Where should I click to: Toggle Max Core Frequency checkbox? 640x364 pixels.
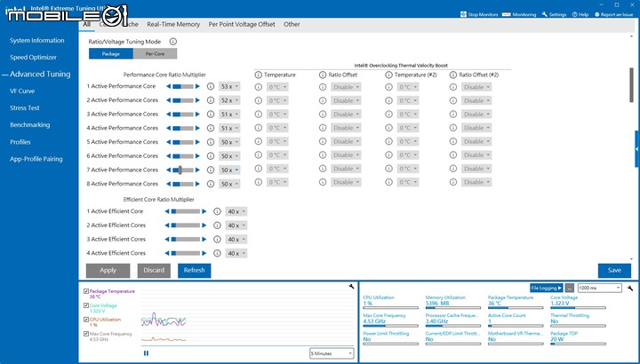(86, 334)
